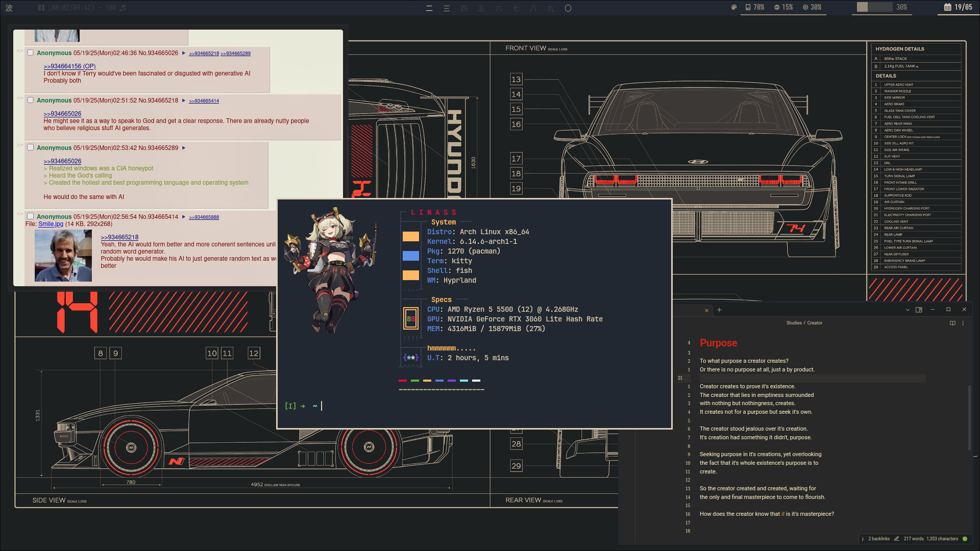980x551 pixels.
Task: Click the music note icon in top bar
Action: [x=122, y=8]
